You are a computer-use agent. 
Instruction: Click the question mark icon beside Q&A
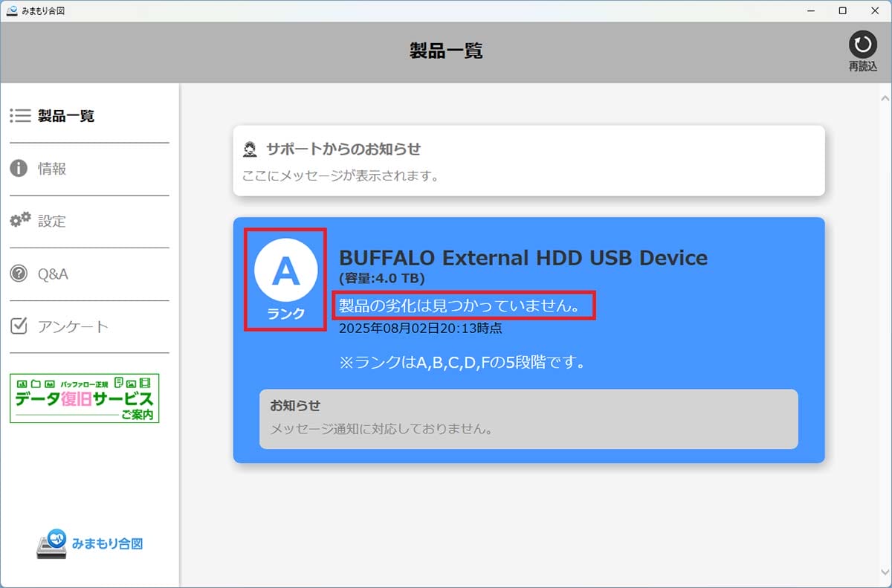(x=19, y=274)
